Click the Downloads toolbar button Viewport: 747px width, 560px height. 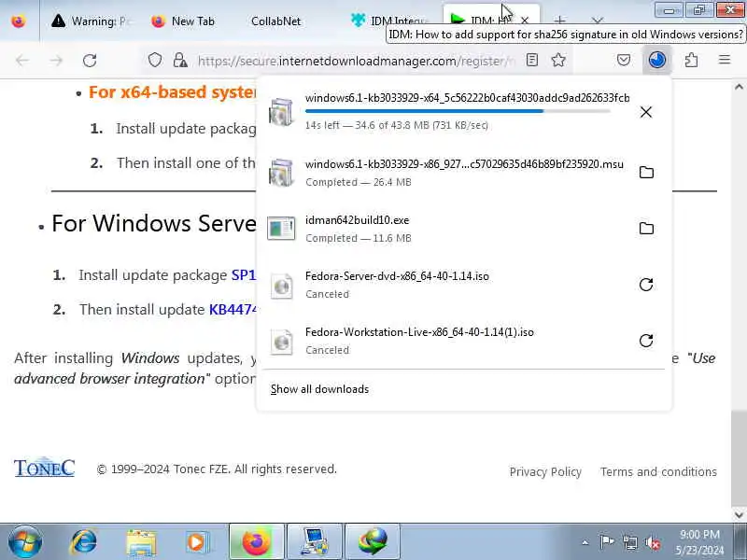pyautogui.click(x=657, y=60)
